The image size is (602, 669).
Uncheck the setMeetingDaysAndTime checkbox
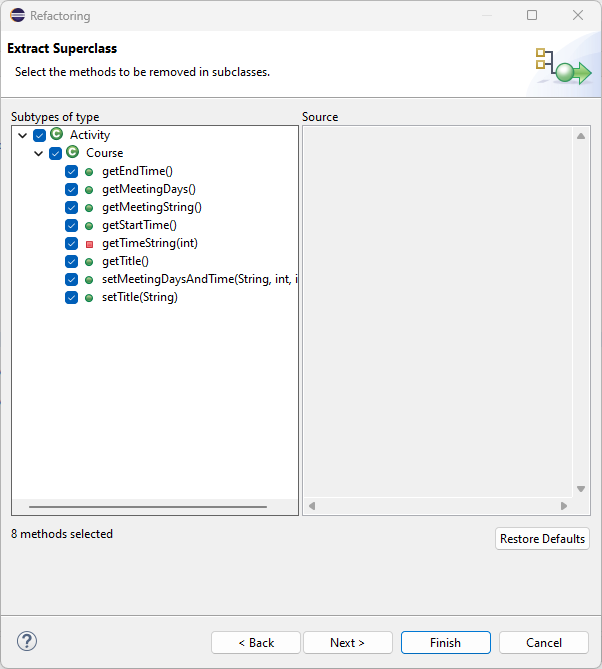71,279
